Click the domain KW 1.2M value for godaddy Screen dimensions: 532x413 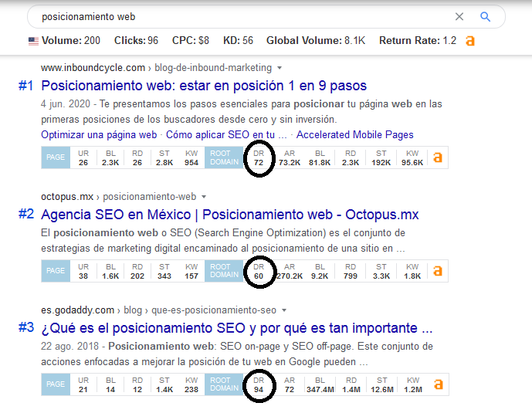tap(413, 390)
